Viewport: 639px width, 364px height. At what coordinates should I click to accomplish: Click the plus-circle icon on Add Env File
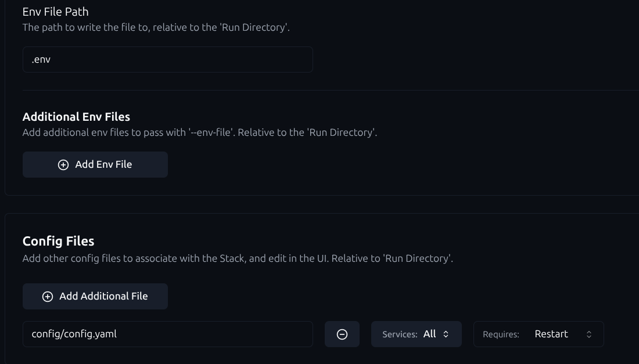pos(63,165)
